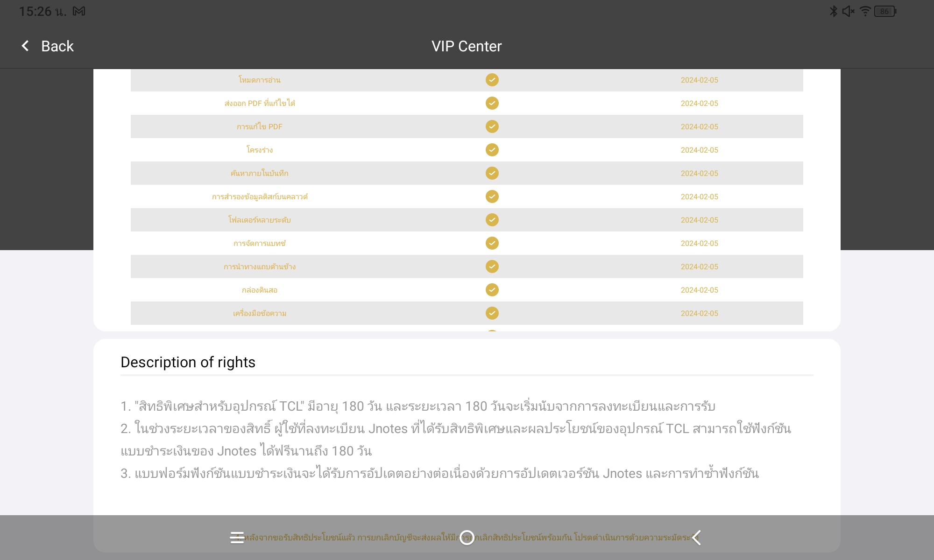Tap the Back arrow chevron
The height and width of the screenshot is (560, 934).
25,46
